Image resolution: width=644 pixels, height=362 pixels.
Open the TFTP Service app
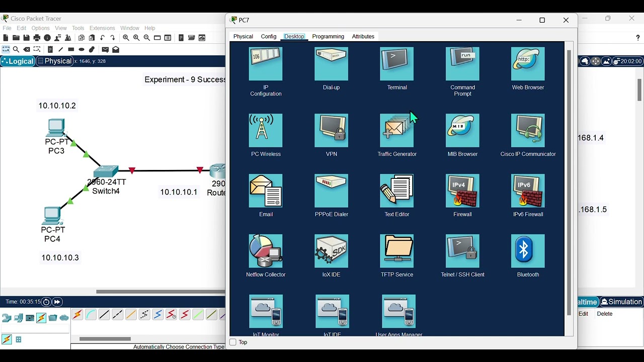coord(397,251)
